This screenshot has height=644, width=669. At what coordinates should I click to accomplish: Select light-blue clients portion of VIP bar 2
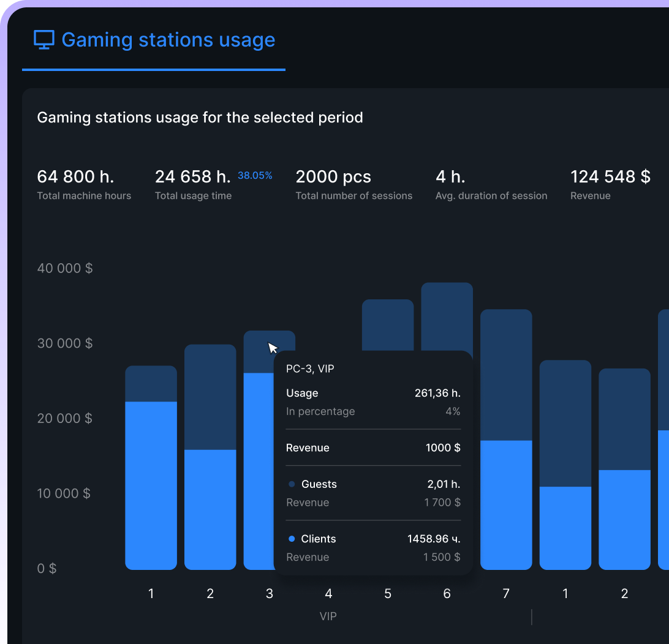click(210, 508)
